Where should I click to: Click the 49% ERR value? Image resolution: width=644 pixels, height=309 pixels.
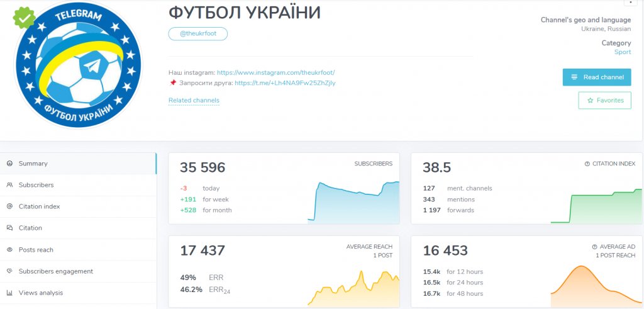click(x=187, y=278)
